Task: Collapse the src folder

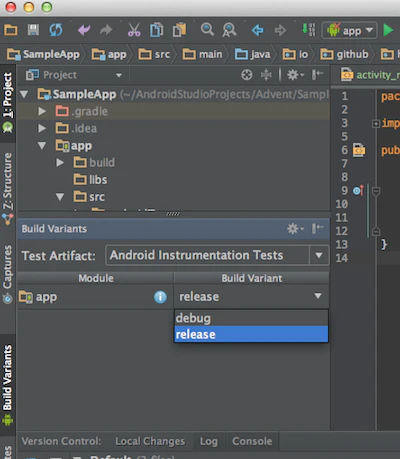Action: click(60, 197)
